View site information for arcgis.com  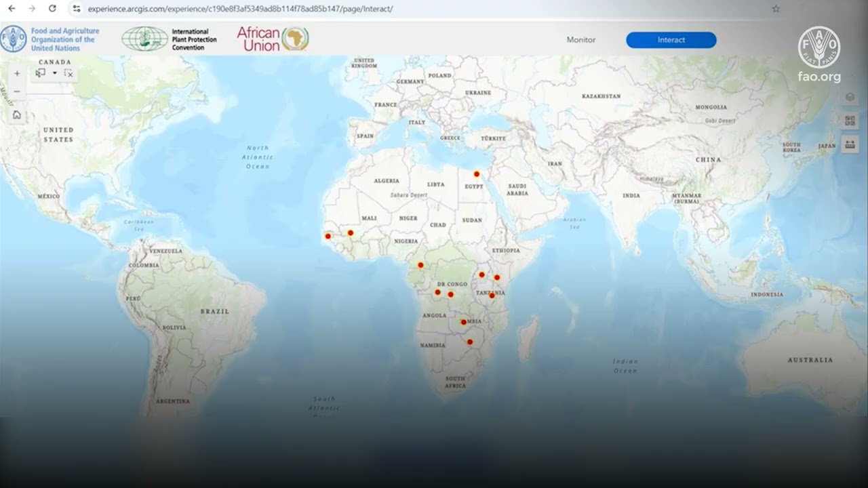tap(77, 9)
